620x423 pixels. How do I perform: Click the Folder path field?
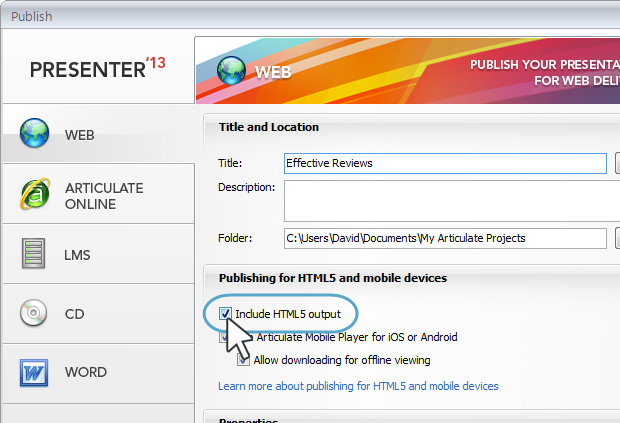445,238
